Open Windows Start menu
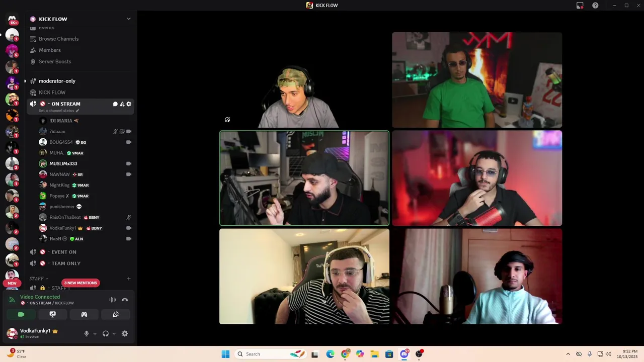644x362 pixels. (x=225, y=354)
